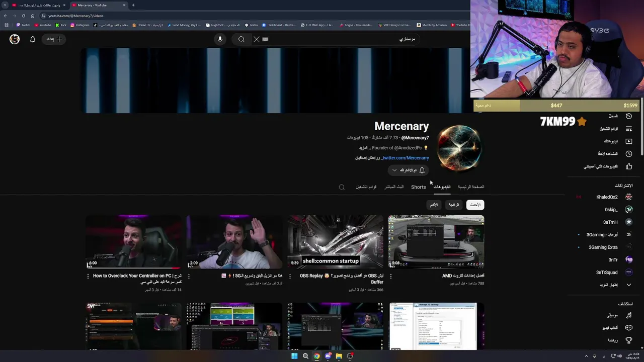The height and width of the screenshot is (362, 644).
Task: Click the voice search microphone icon
Action: pos(220,39)
